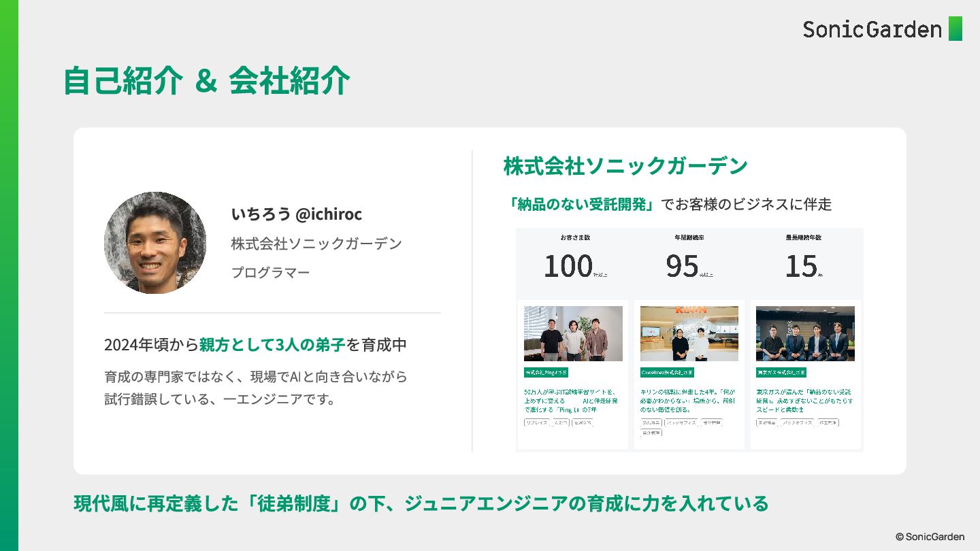This screenshot has width=980, height=551.
Task: Click バックオフィス chip in the Kirin card
Action: tap(681, 422)
